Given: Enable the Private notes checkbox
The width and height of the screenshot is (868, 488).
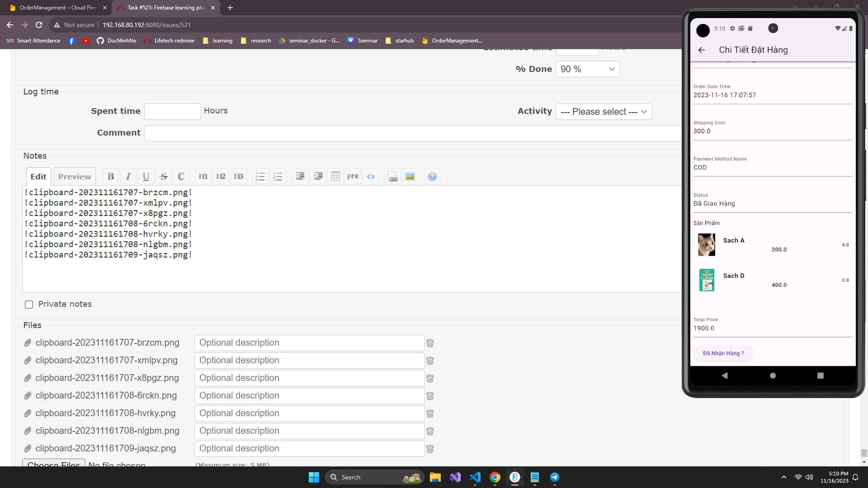Looking at the screenshot, I should point(29,305).
